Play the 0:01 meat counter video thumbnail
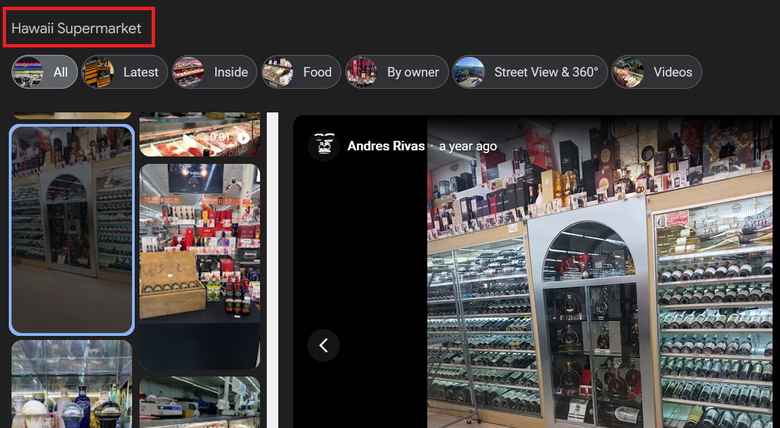Image resolution: width=780 pixels, height=428 pixels. [x=199, y=134]
